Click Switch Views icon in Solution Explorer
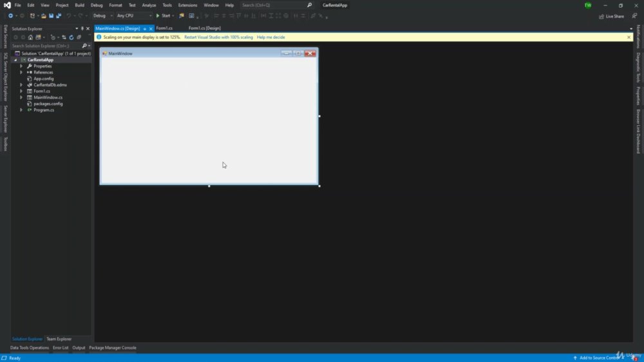 coord(38,37)
